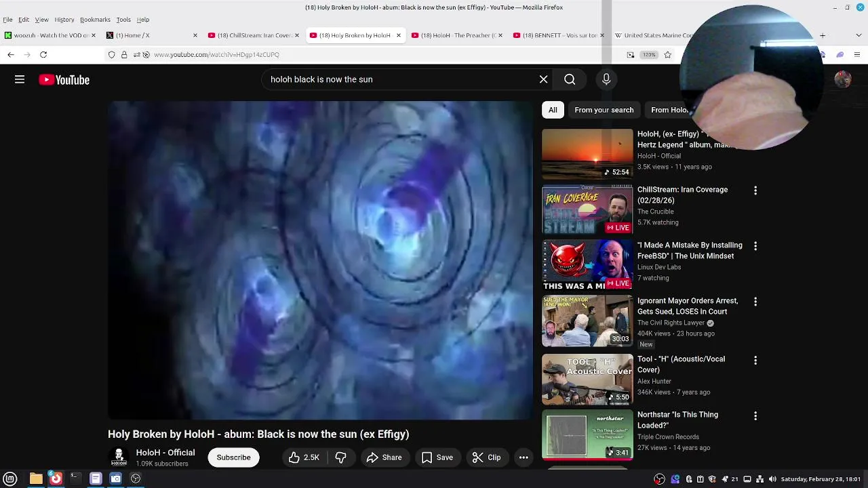This screenshot has height=488, width=868.
Task: Open Tool H Acoustic Cover thumbnail
Action: tap(587, 379)
